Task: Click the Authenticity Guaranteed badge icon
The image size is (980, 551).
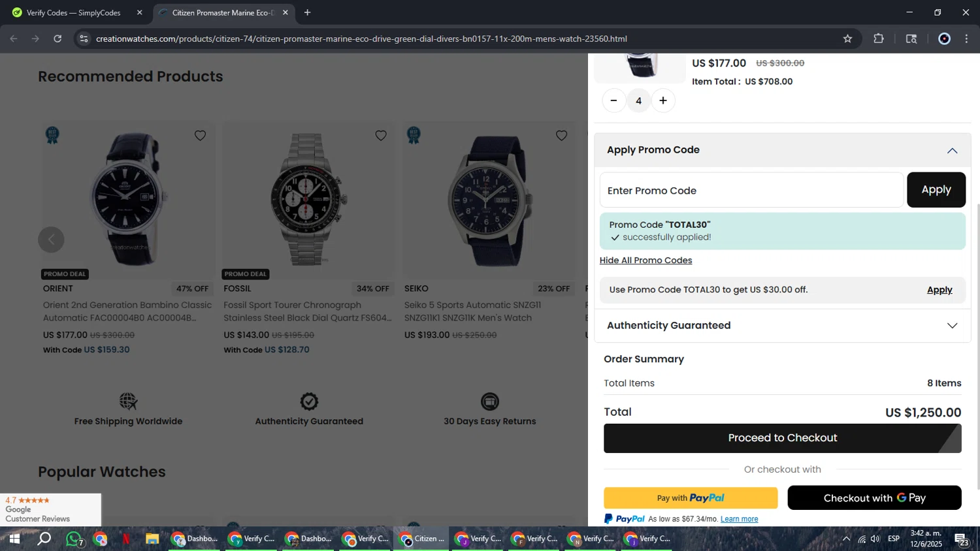Action: (x=309, y=401)
